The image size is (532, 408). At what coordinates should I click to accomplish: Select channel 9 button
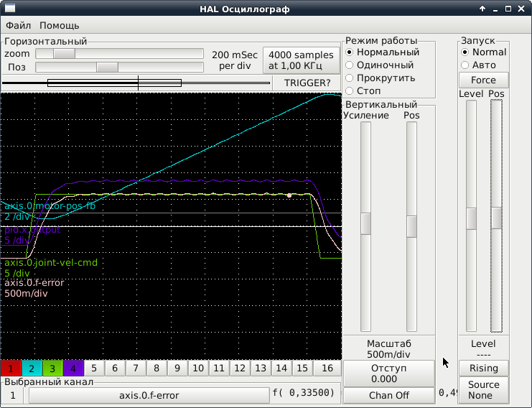(x=177, y=368)
